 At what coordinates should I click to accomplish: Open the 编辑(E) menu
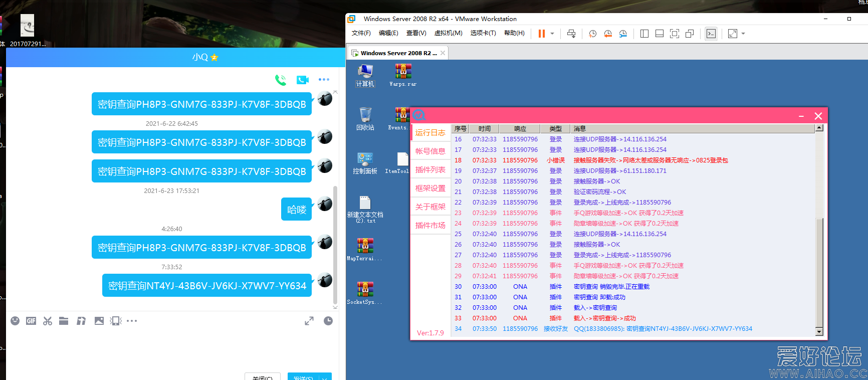click(x=388, y=33)
